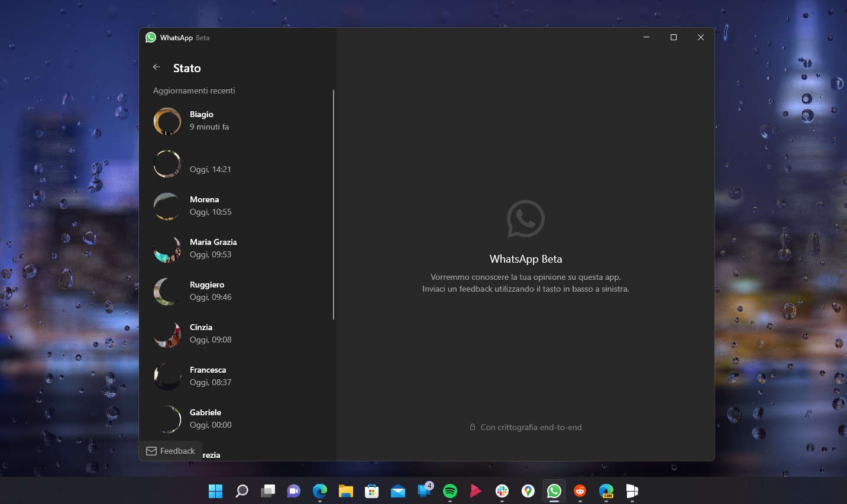Open Google Maps from the taskbar
The height and width of the screenshot is (504, 847).
(528, 491)
